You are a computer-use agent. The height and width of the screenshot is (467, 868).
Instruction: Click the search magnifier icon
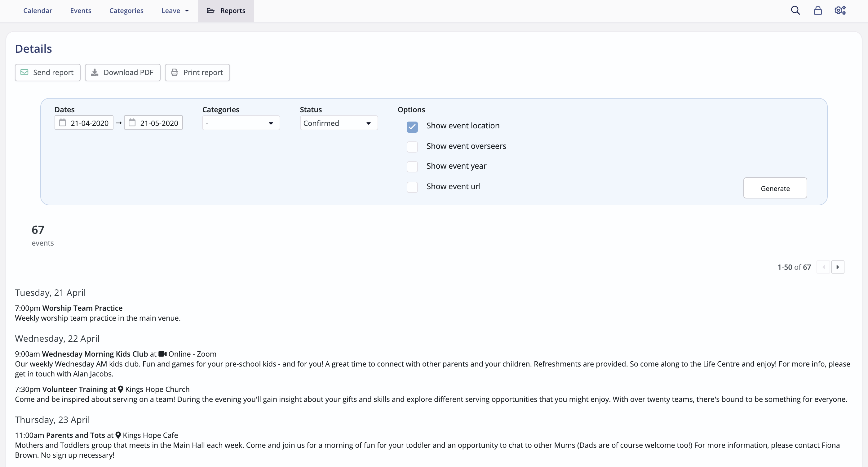(x=795, y=11)
